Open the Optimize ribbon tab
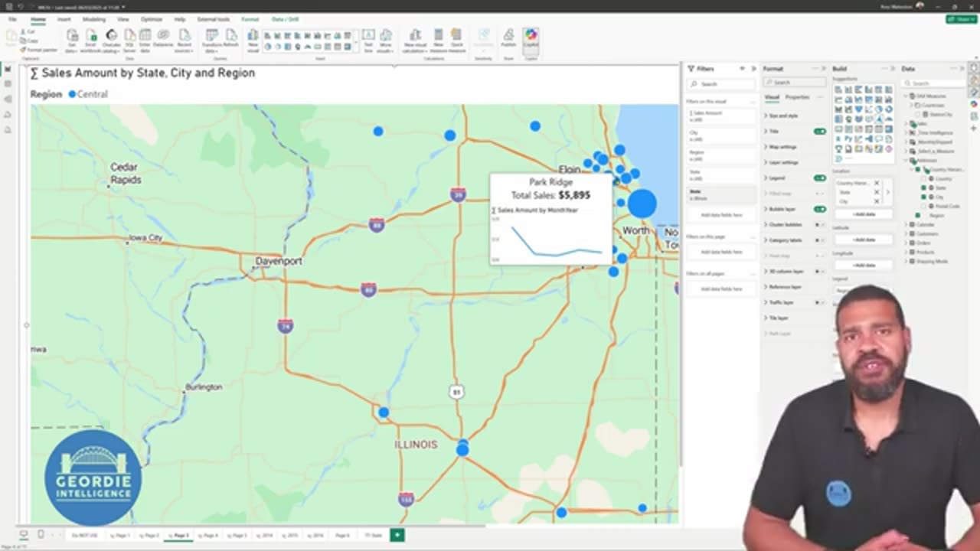 [152, 19]
